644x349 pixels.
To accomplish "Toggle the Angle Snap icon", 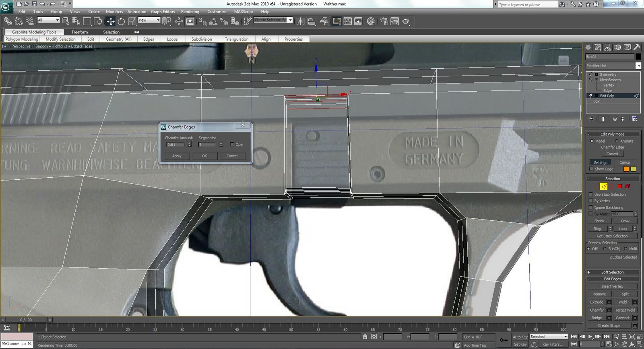I will (x=213, y=21).
